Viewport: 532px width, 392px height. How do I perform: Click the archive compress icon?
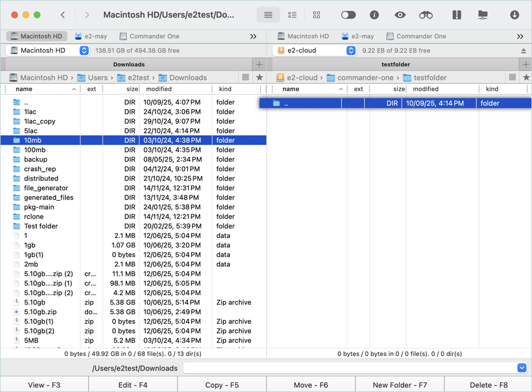(x=457, y=15)
